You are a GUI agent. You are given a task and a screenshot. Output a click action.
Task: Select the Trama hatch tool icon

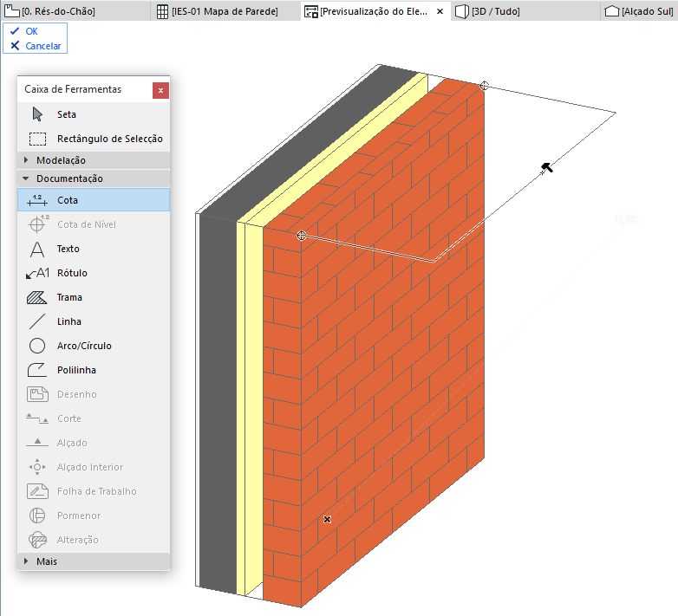coord(37,297)
